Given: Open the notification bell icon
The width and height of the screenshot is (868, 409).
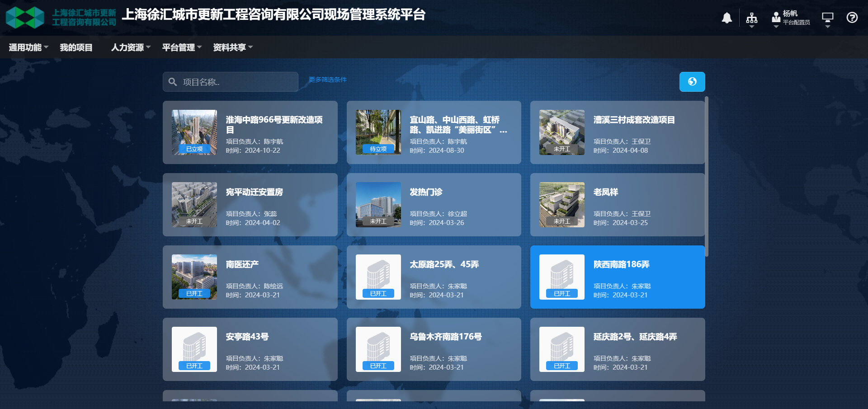Looking at the screenshot, I should 727,18.
